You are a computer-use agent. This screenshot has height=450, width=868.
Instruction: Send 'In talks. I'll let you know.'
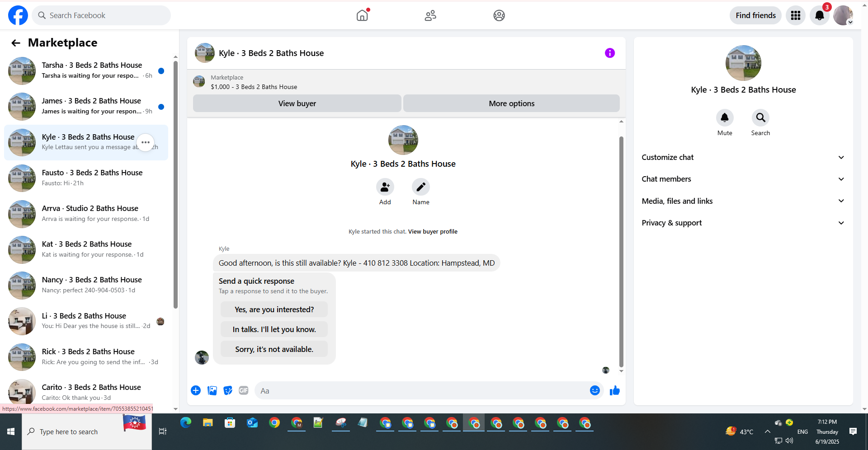(x=274, y=329)
